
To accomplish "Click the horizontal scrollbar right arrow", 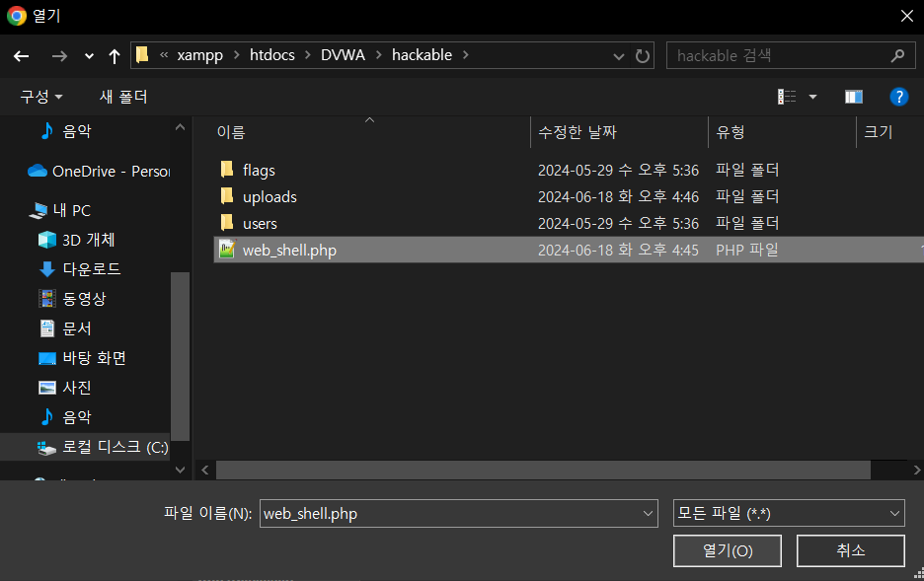I will (916, 470).
